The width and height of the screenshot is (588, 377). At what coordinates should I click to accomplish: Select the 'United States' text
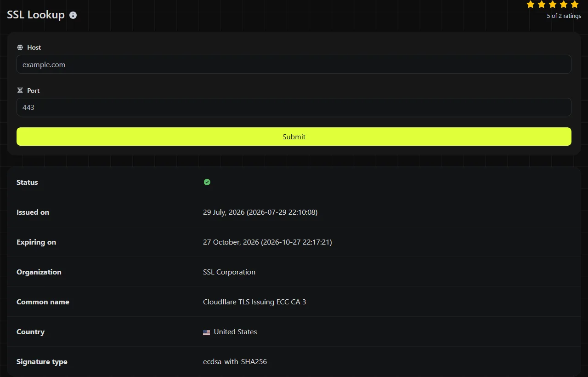[235, 332]
